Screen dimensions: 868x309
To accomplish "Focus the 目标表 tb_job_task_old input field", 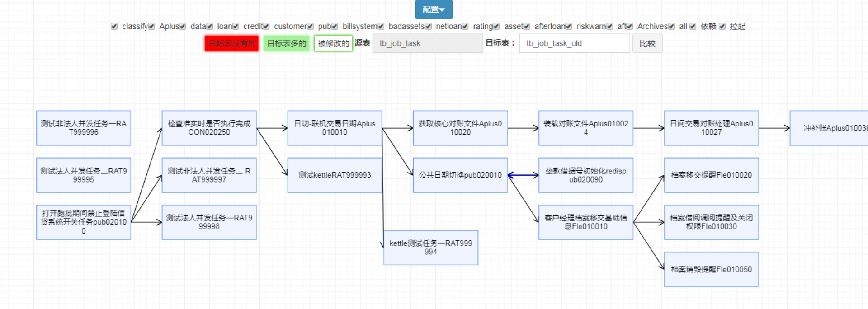I will point(574,43).
